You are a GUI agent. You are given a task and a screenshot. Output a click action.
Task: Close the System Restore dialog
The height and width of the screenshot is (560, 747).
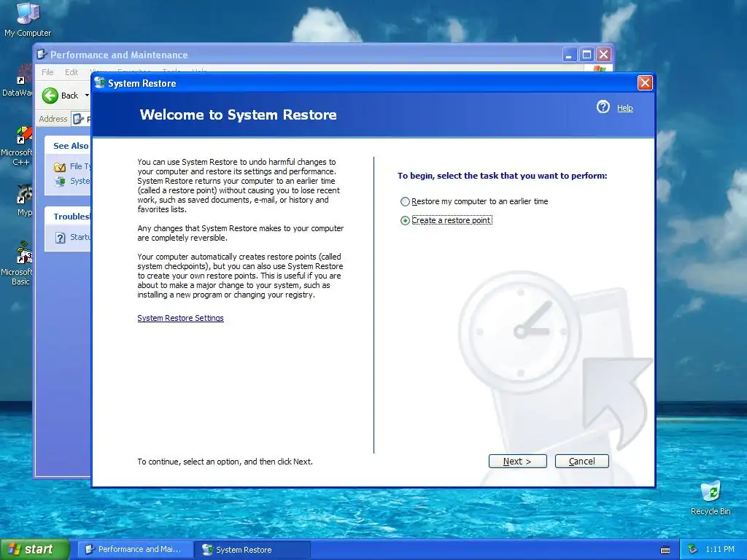tap(645, 83)
